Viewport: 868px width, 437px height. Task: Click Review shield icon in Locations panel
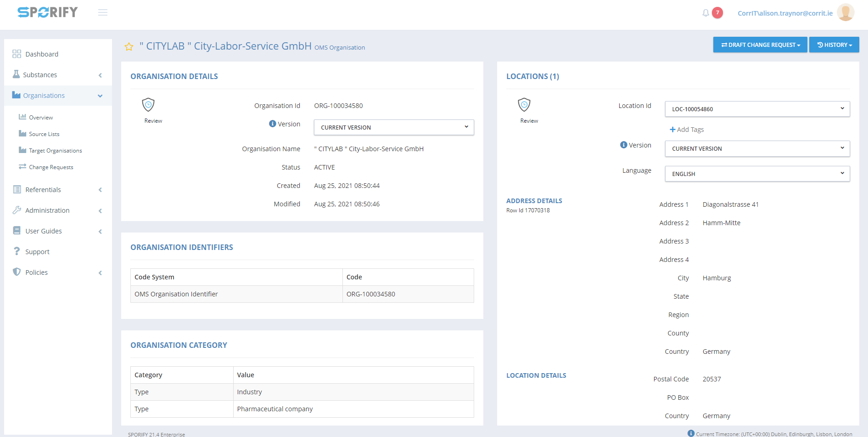(524, 105)
